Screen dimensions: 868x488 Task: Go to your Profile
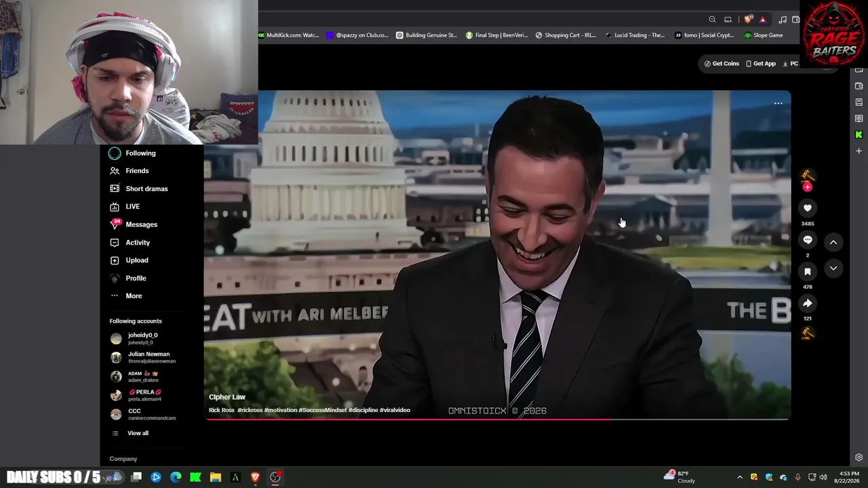click(x=128, y=278)
